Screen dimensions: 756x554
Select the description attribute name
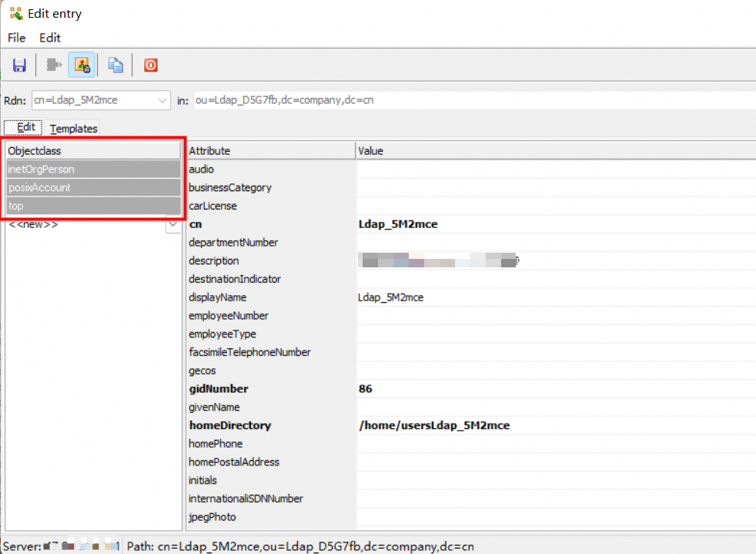point(213,261)
